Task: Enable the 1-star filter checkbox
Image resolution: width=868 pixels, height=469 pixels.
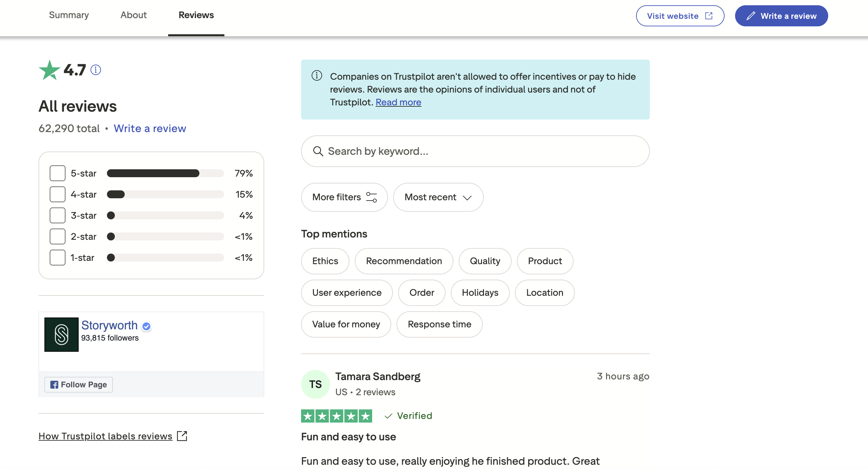Action: [x=57, y=258]
